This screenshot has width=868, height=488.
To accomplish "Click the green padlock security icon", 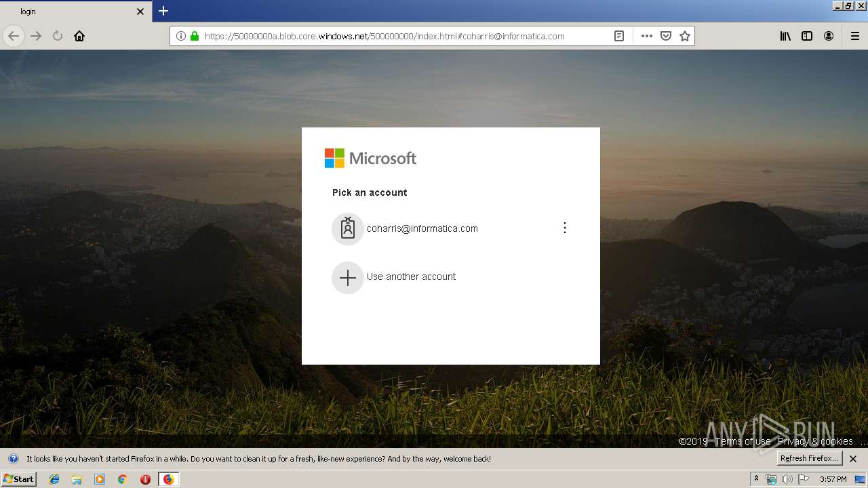I will coord(195,36).
